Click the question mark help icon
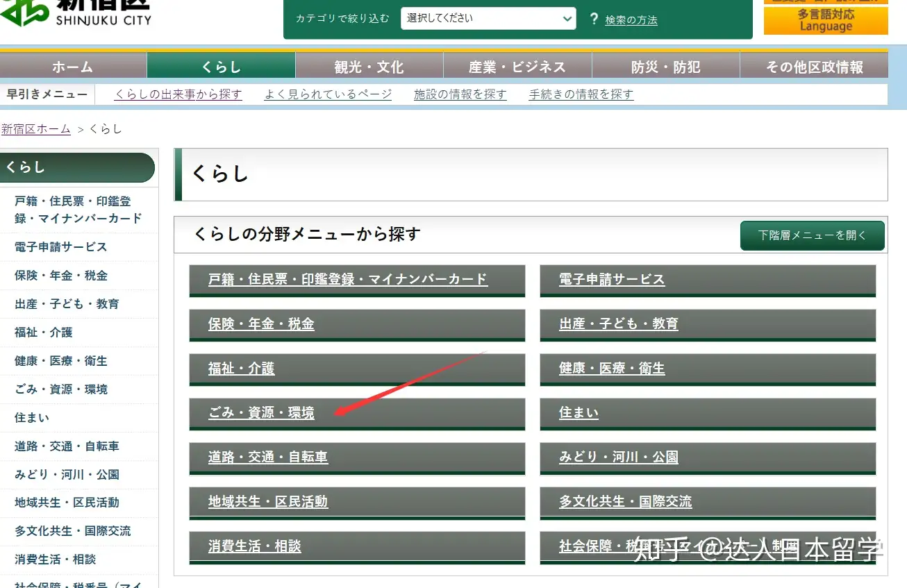Image resolution: width=907 pixels, height=588 pixels. (594, 19)
